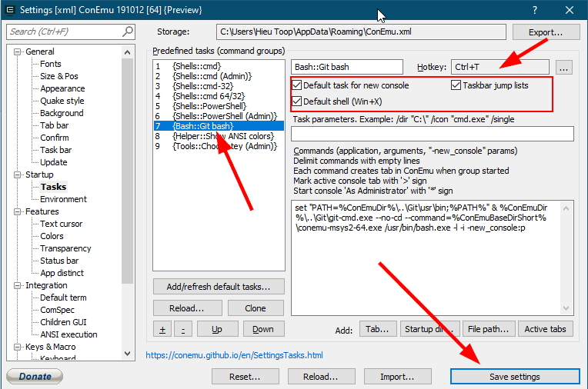The height and width of the screenshot is (389, 588).
Task: Click the search magnifier icon
Action: [128, 32]
